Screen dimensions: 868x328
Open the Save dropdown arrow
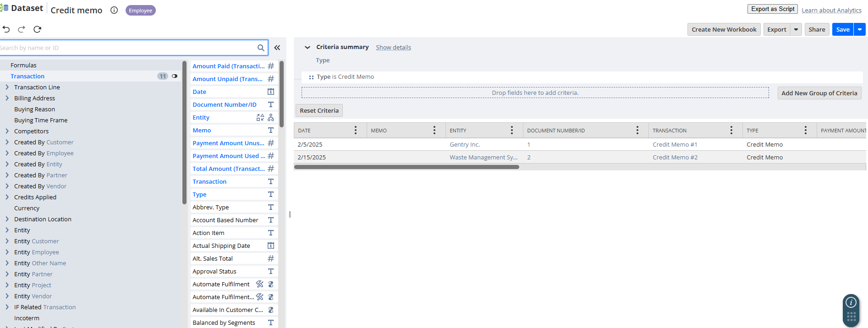tap(860, 30)
